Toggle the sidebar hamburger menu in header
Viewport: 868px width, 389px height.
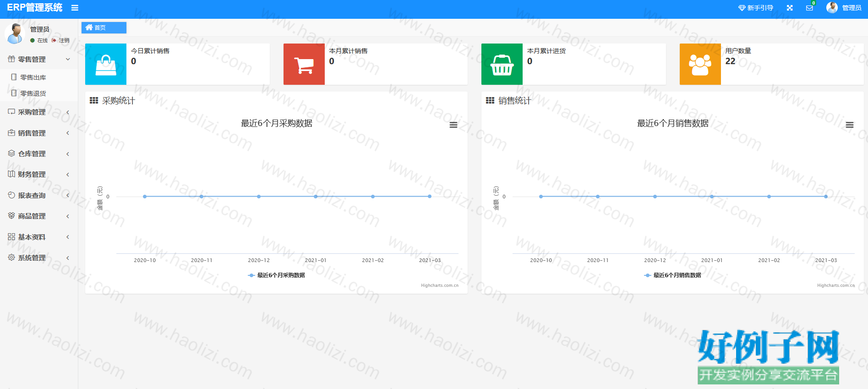click(x=75, y=8)
